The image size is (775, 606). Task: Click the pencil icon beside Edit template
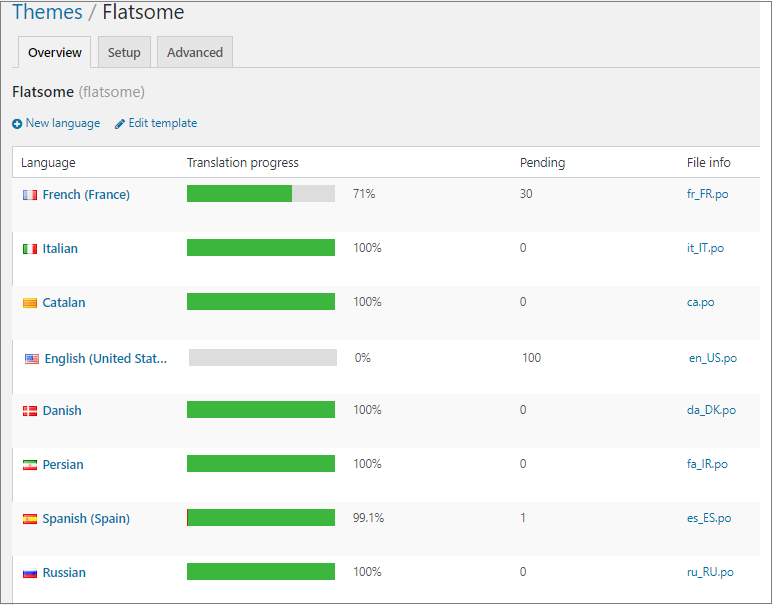point(120,124)
